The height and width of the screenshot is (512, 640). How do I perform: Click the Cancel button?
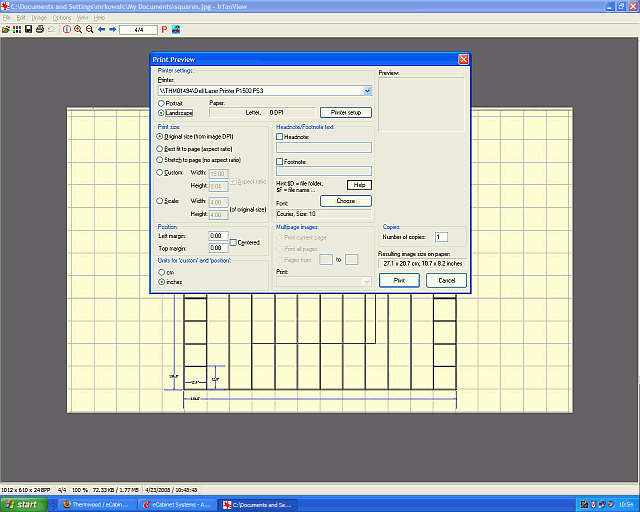click(x=447, y=280)
